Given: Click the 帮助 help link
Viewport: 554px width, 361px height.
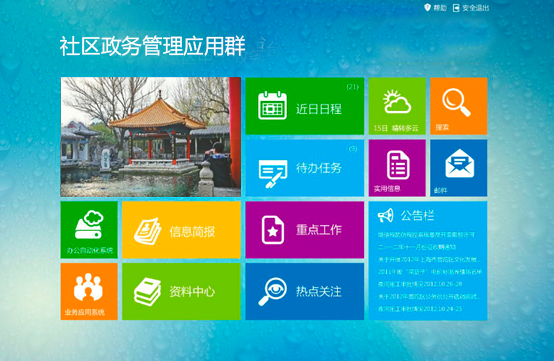Looking at the screenshot, I should [436, 8].
